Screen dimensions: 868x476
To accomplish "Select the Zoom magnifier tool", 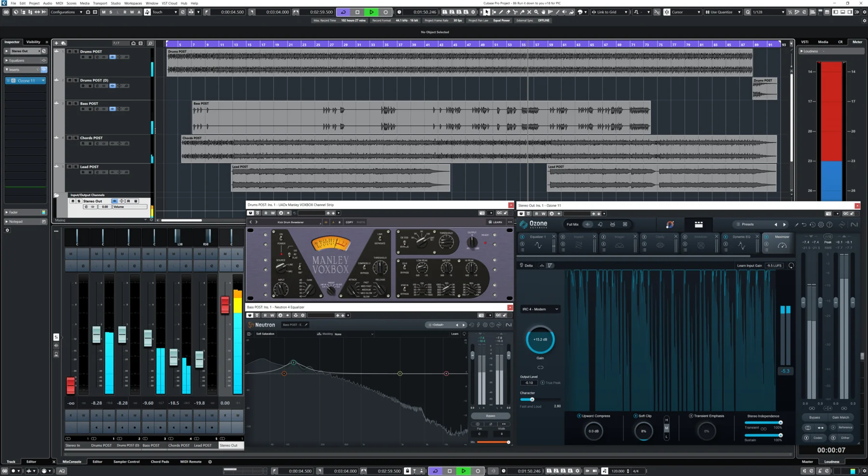I will [x=536, y=12].
